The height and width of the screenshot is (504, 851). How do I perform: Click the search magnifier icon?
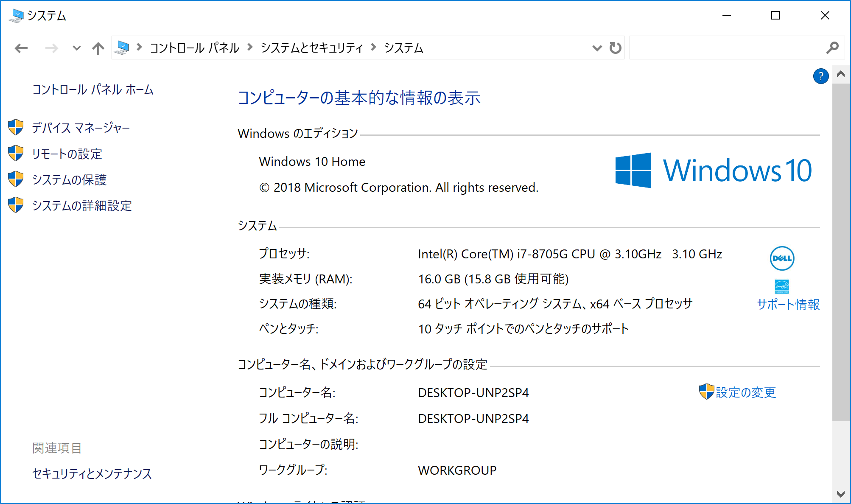click(832, 48)
